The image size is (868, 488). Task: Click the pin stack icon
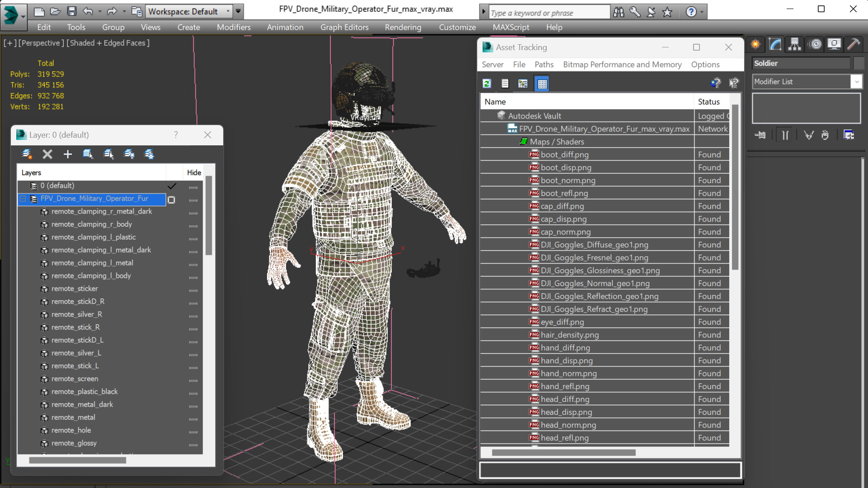point(760,135)
